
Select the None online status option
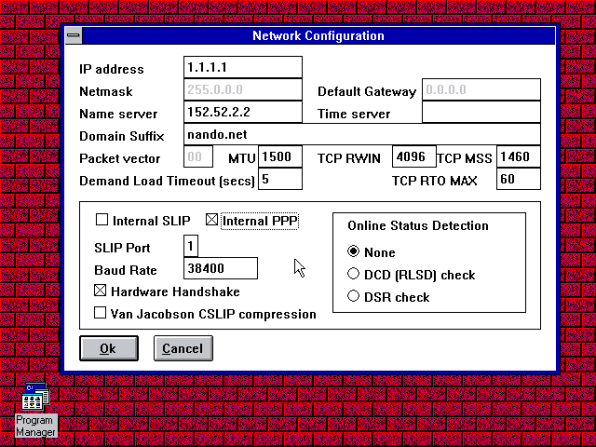point(353,252)
